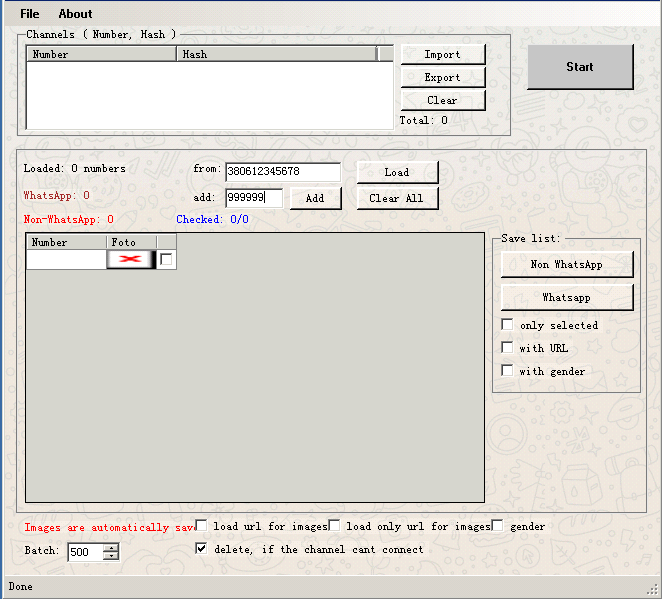This screenshot has height=599, width=662.
Task: Enable the only selected checkbox
Action: pos(507,325)
